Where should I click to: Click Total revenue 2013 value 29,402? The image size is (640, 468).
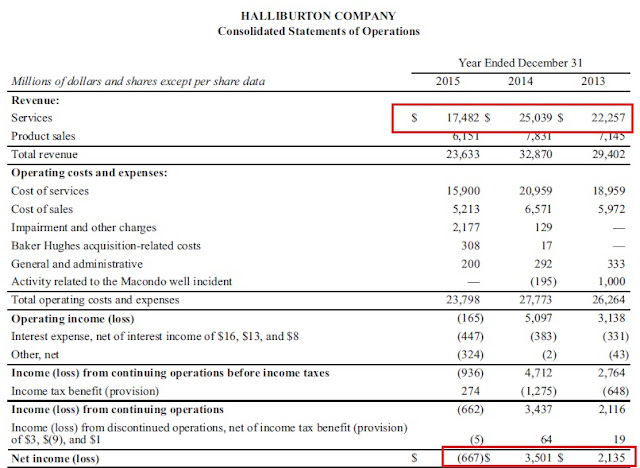point(609,155)
